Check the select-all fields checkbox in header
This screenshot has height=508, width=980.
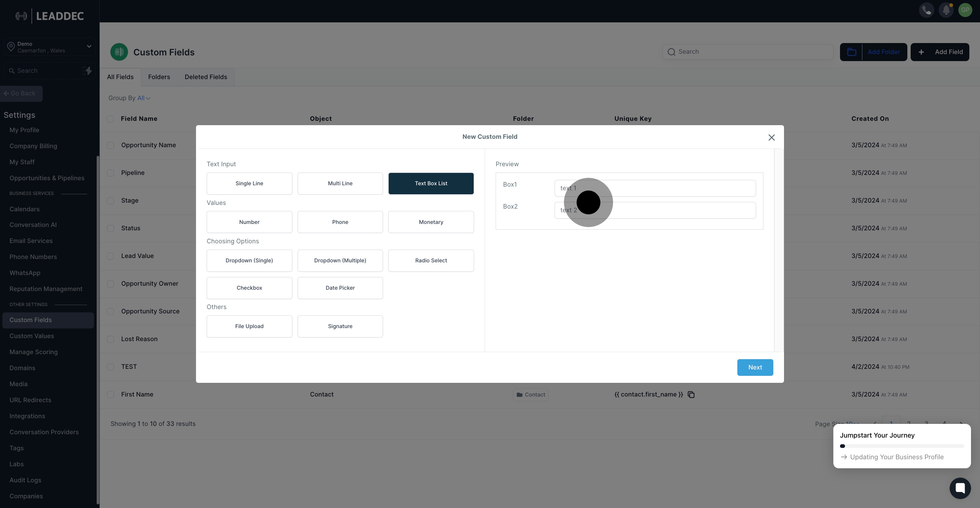click(x=110, y=119)
